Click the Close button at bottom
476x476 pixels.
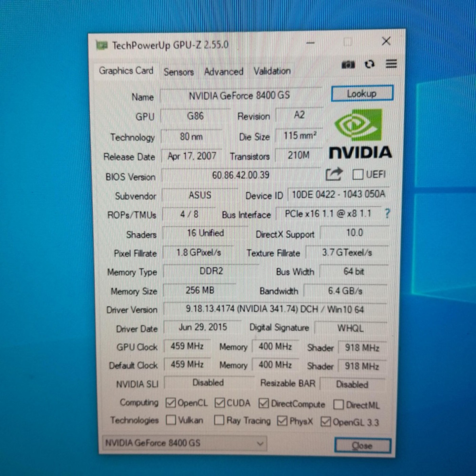click(363, 445)
